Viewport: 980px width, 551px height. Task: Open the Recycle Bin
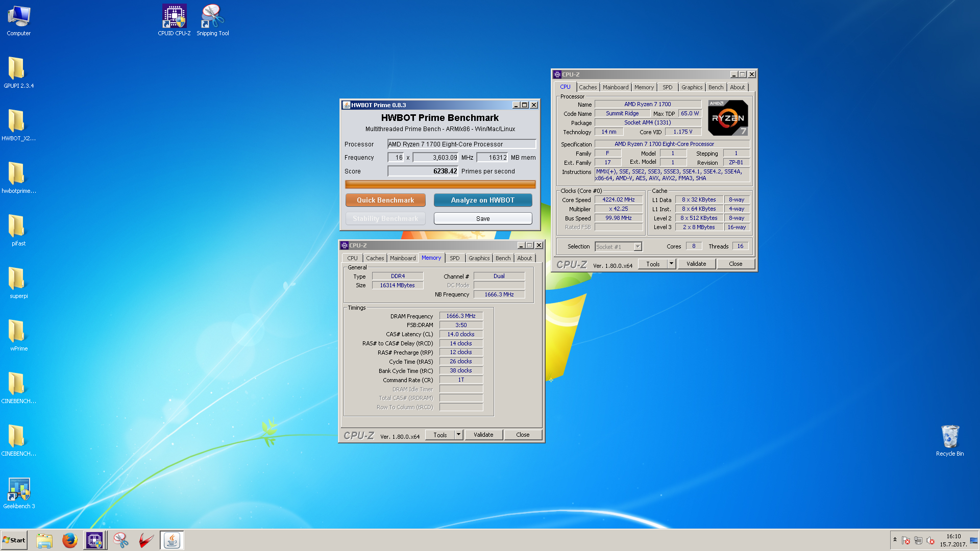click(950, 440)
